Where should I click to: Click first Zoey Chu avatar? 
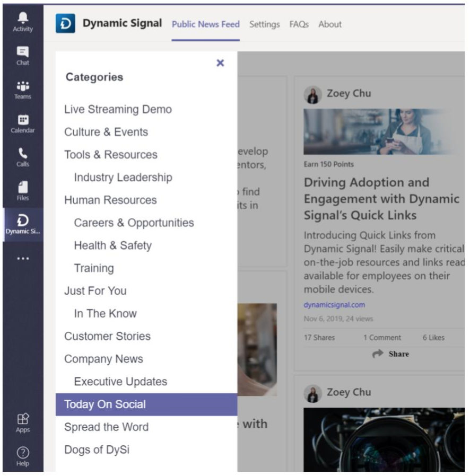click(312, 95)
